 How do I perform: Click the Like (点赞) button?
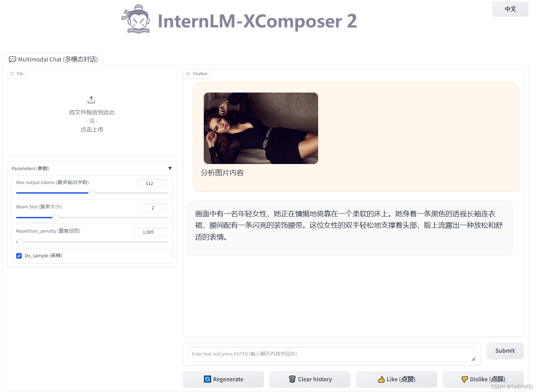396,379
